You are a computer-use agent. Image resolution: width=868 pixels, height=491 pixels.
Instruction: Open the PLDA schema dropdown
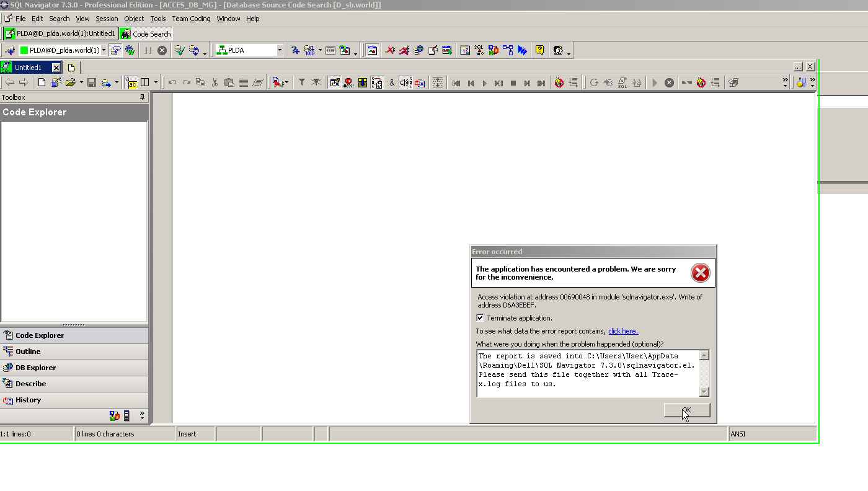pos(280,50)
